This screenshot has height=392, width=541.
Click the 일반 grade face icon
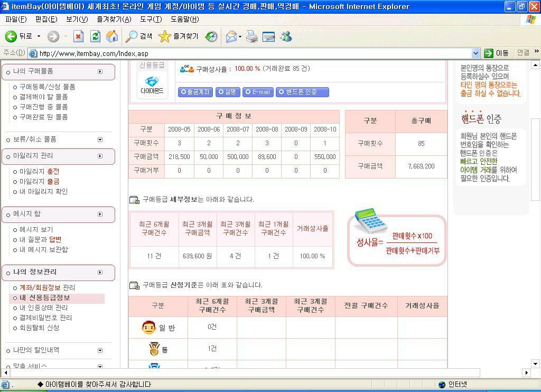point(148,328)
